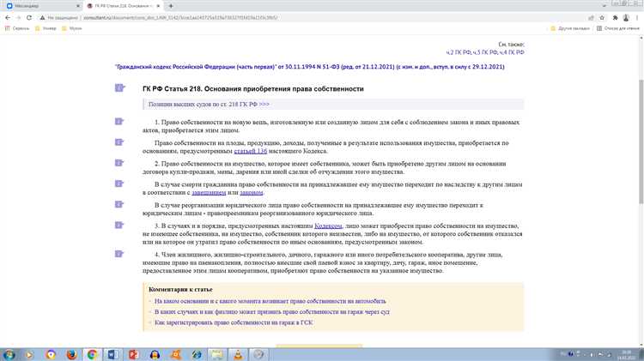
Task: Select the ГК РФ Статья 218 tab
Action: click(123, 6)
